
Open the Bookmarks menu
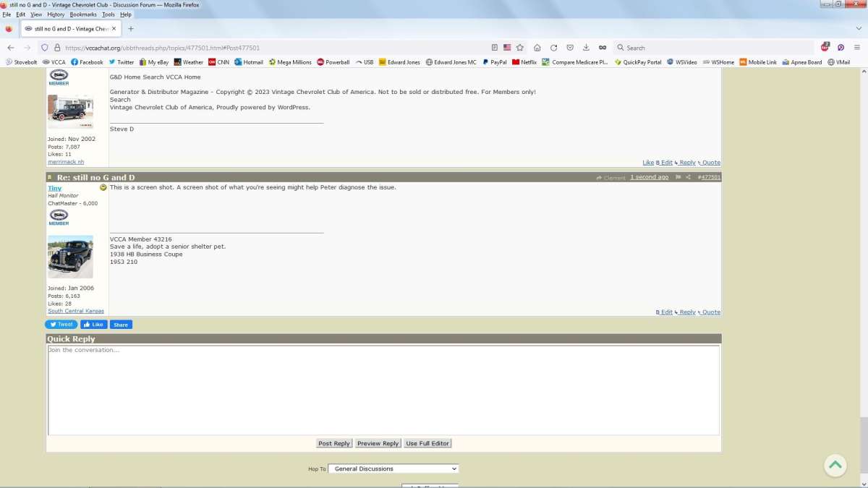click(x=83, y=14)
